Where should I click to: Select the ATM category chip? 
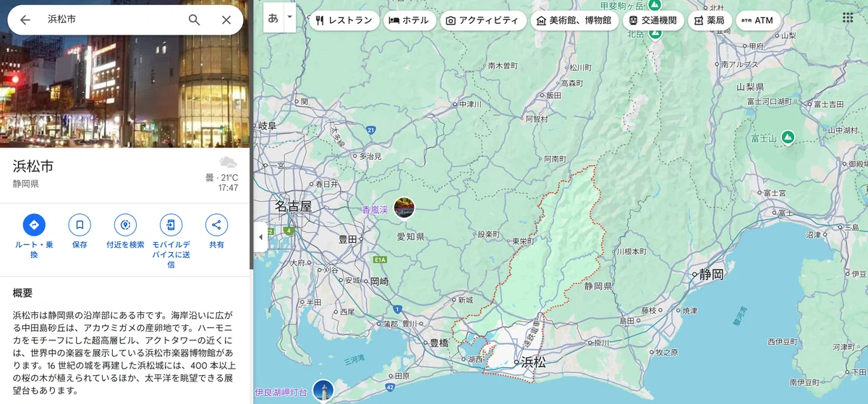pyautogui.click(x=757, y=20)
